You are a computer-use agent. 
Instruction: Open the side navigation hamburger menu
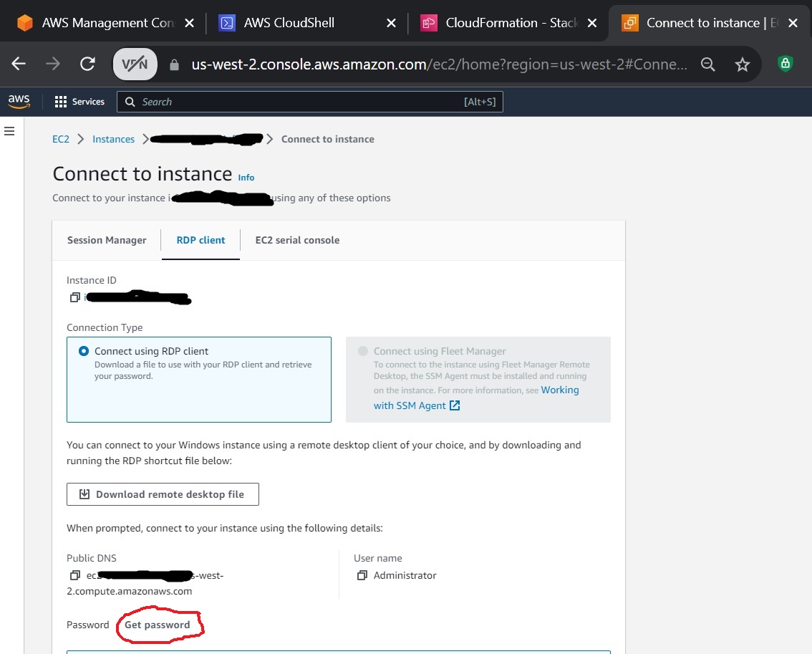coord(9,131)
